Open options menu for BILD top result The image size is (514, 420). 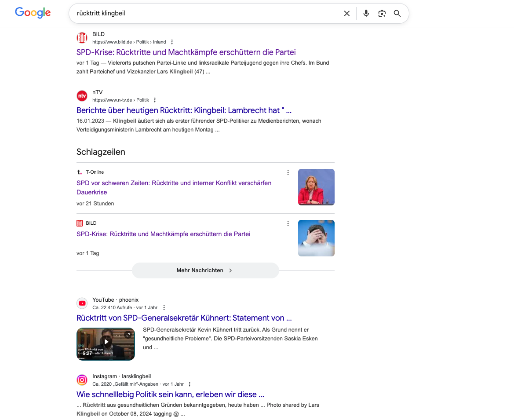172,42
